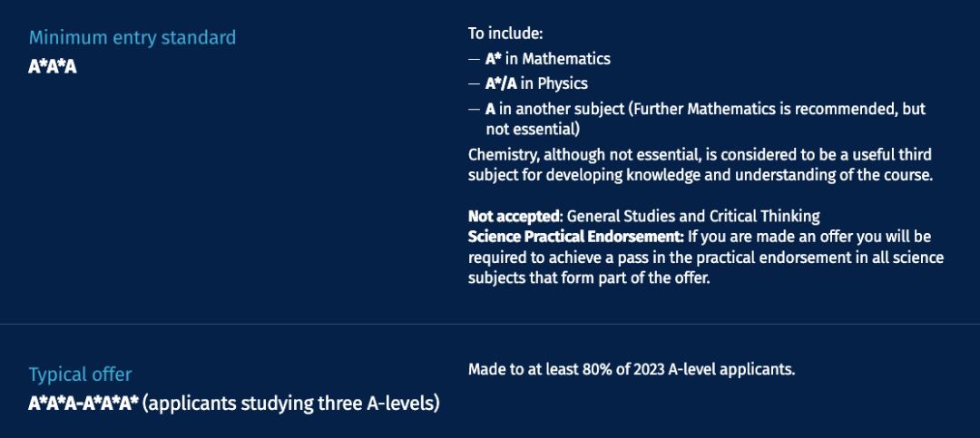The image size is (980, 438).
Task: Select the A*A*A grade under Minimum entry standard
Action: coord(53,67)
